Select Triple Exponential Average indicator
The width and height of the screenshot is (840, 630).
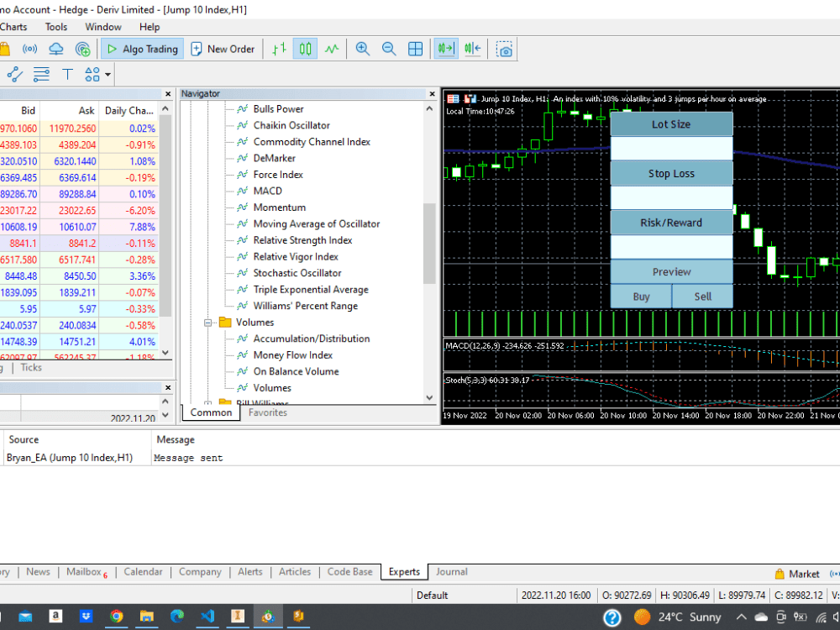pos(311,289)
